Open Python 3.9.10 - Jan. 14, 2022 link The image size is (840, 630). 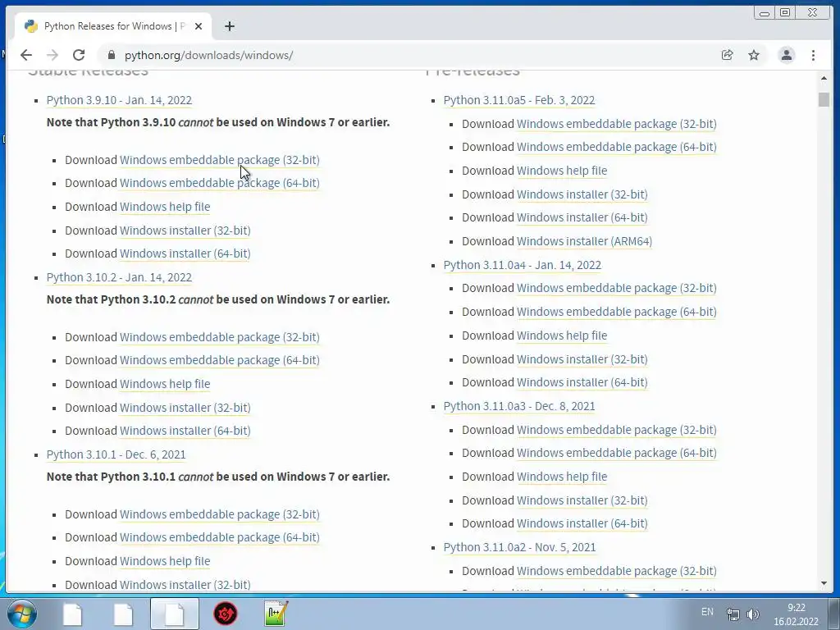pos(119,100)
